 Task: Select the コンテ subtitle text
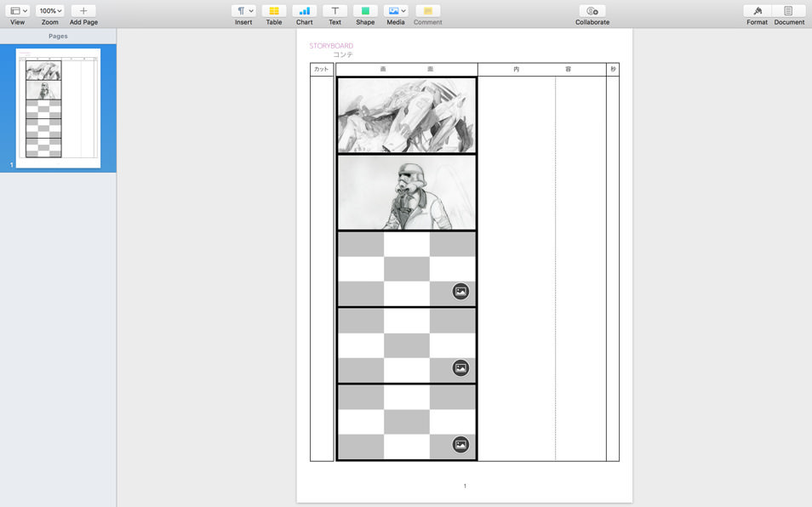tap(343, 54)
